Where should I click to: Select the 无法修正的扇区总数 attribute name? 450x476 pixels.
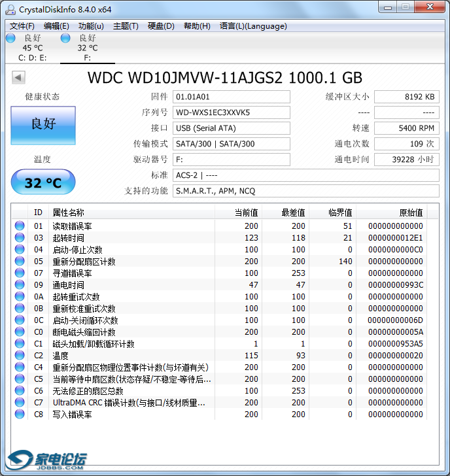[x=88, y=391]
